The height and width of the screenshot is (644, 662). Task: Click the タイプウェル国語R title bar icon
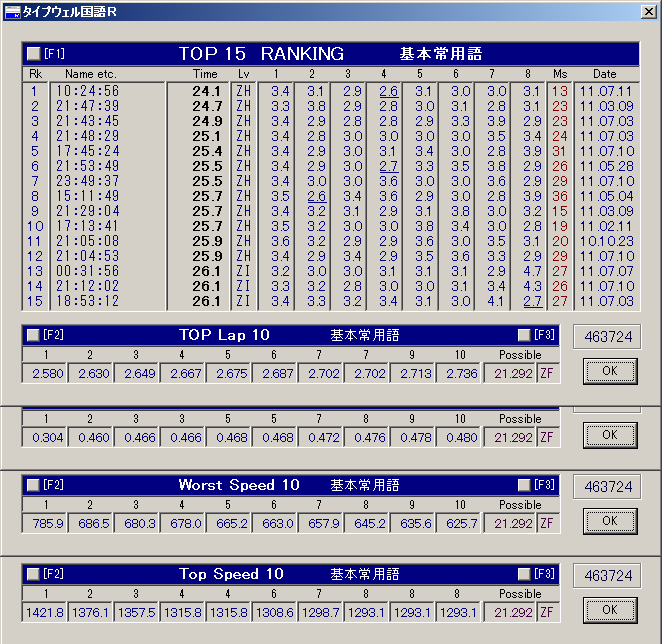(12, 12)
